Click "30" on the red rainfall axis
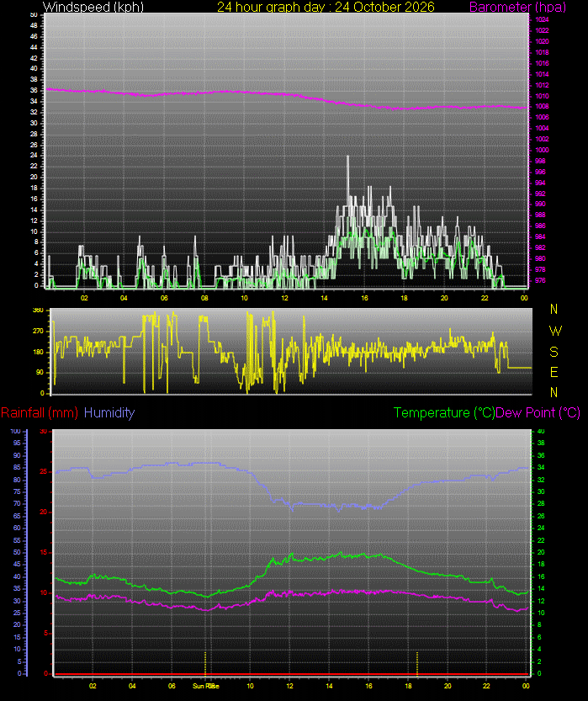588x701 pixels. (44, 431)
